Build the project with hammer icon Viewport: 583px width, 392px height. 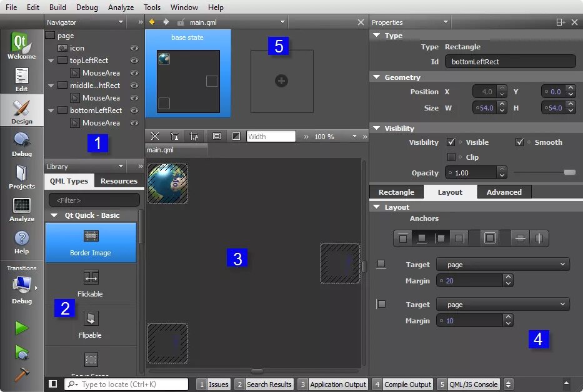pyautogui.click(x=22, y=374)
